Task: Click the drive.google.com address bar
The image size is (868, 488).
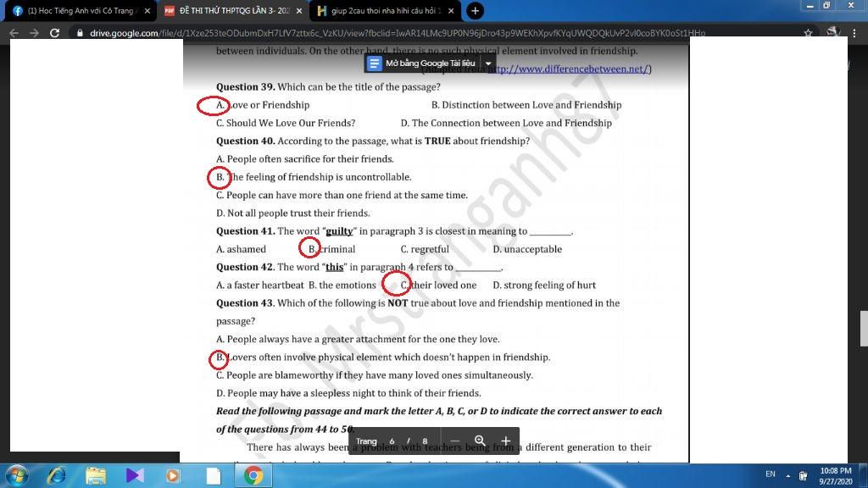Action: point(398,33)
